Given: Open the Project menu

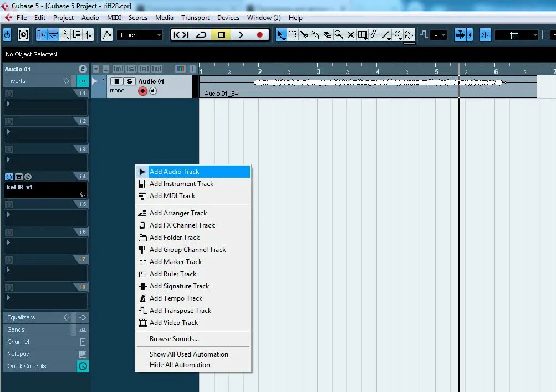Looking at the screenshot, I should pos(63,17).
